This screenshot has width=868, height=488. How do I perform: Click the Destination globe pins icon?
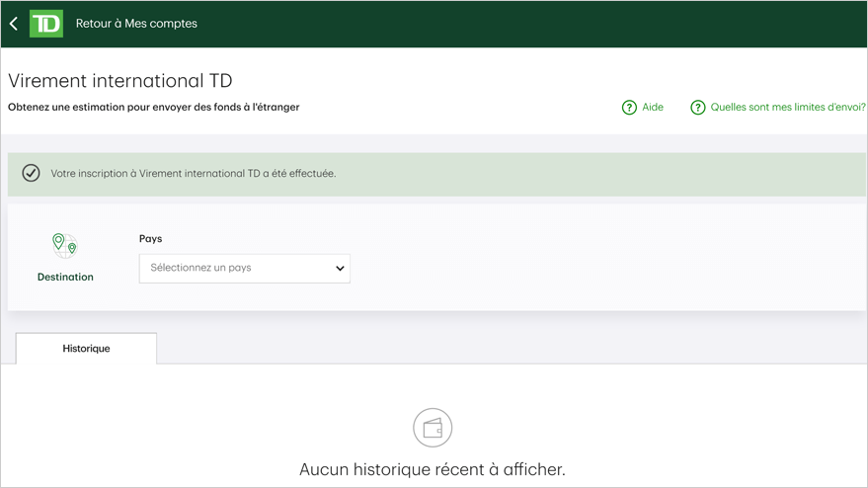click(x=65, y=246)
